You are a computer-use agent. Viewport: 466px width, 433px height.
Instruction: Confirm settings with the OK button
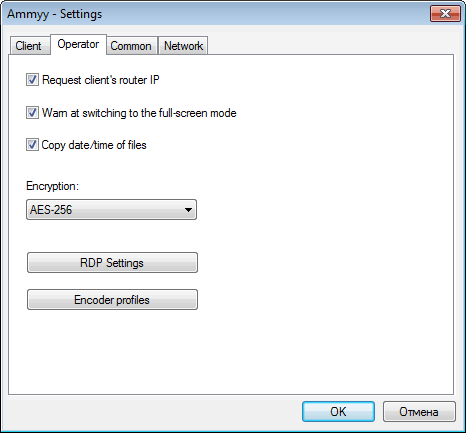338,412
